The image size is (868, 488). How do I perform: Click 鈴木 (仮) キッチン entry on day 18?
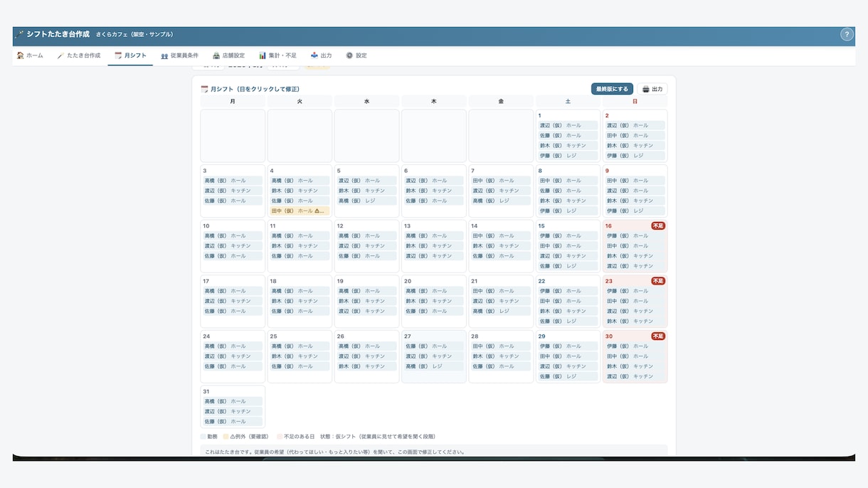tap(300, 301)
